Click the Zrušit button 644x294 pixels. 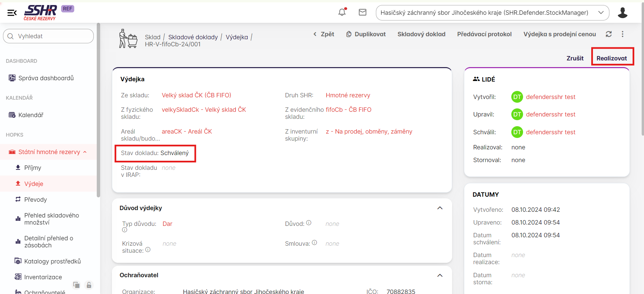point(575,58)
